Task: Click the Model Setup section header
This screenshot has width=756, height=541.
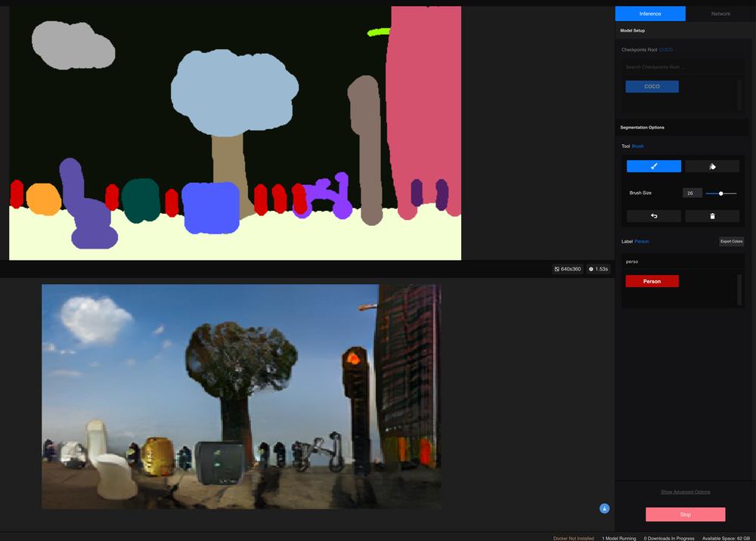Action: (x=685, y=30)
